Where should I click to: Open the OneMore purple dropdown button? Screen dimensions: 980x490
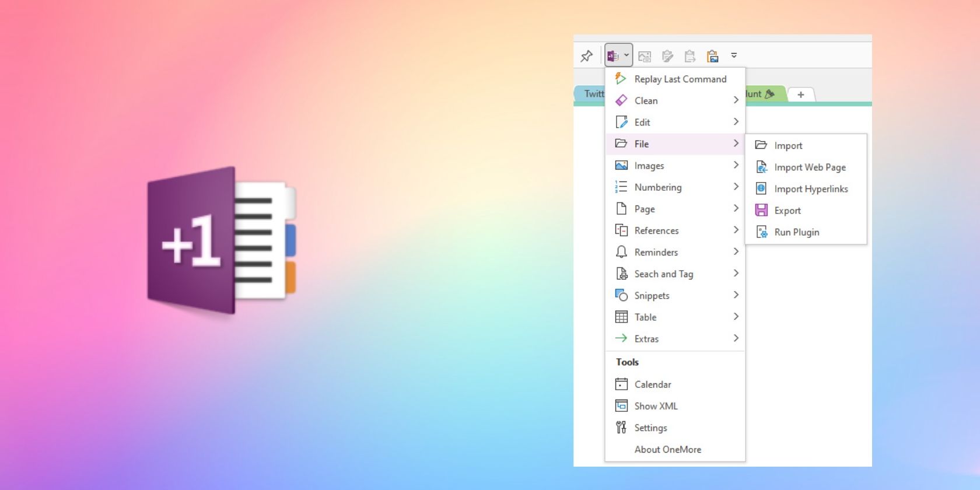[618, 56]
